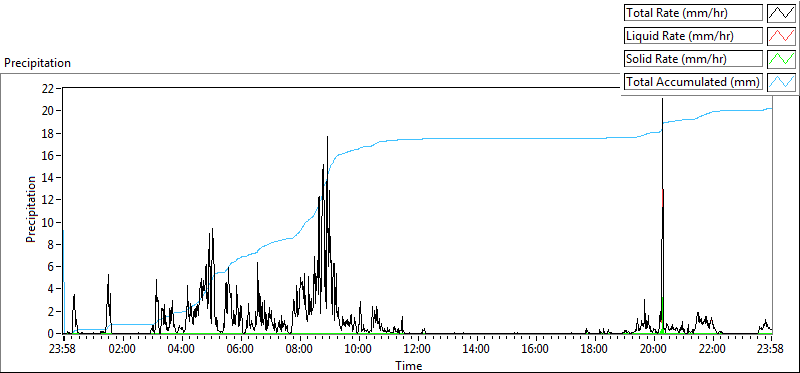The height and width of the screenshot is (373, 800).
Task: Click the Precipitation chart caption above plot
Action: pos(37,63)
